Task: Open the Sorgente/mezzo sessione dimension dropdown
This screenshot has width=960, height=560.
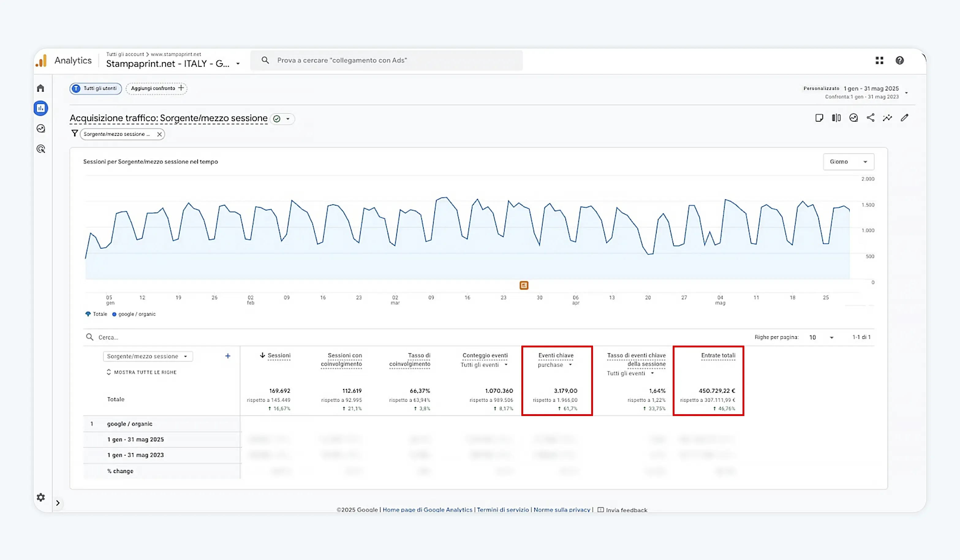Action: click(148, 356)
